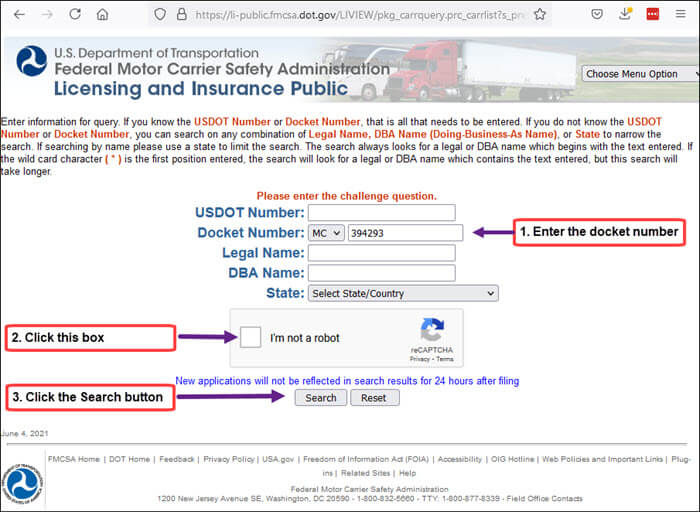Focus the DBA Name field

tap(382, 273)
